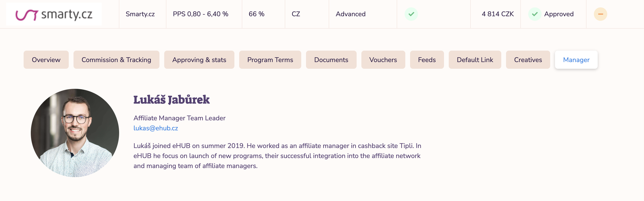Switch to Commission & Tracking tab
644x201 pixels.
[116, 60]
